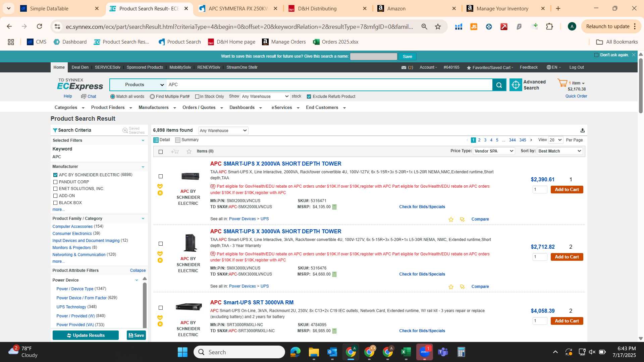The image size is (644, 362).
Task: Open the Dashboards menu
Action: click(x=246, y=108)
